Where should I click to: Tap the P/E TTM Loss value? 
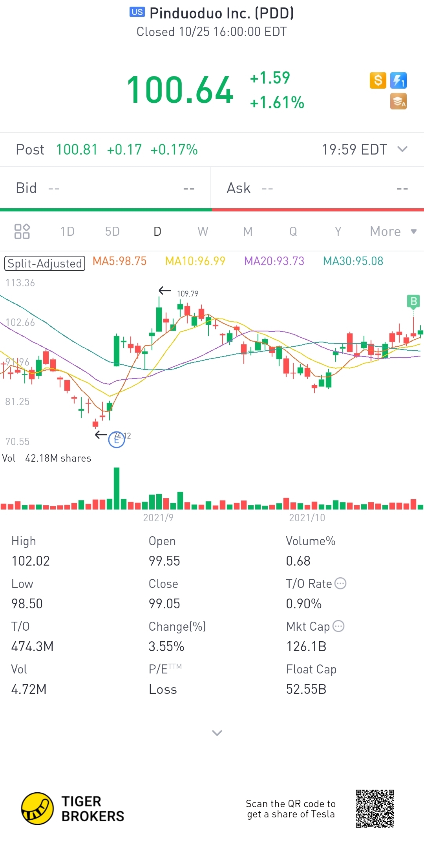pyautogui.click(x=163, y=689)
